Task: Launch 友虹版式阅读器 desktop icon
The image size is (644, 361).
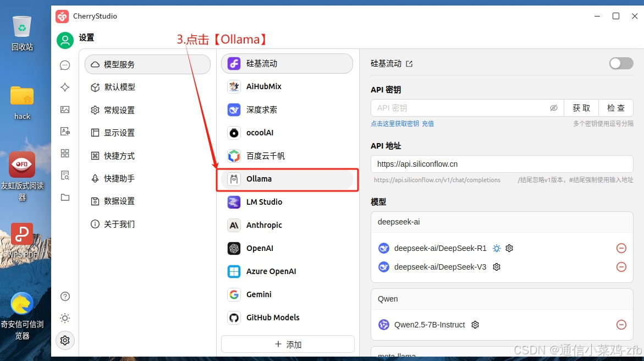Action: pyautogui.click(x=22, y=177)
